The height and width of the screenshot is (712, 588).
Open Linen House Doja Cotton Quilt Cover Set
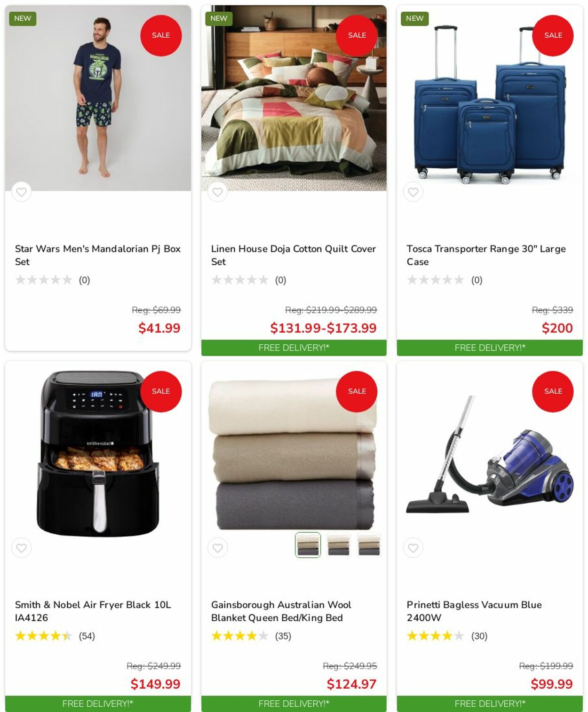(x=294, y=255)
